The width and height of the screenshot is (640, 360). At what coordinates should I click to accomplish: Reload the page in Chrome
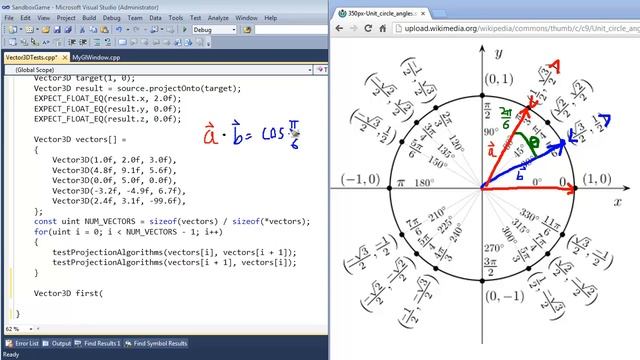368,28
